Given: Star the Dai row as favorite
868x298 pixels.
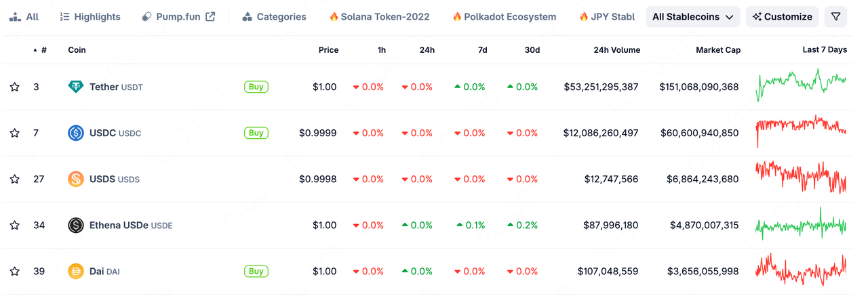Looking at the screenshot, I should click(14, 271).
